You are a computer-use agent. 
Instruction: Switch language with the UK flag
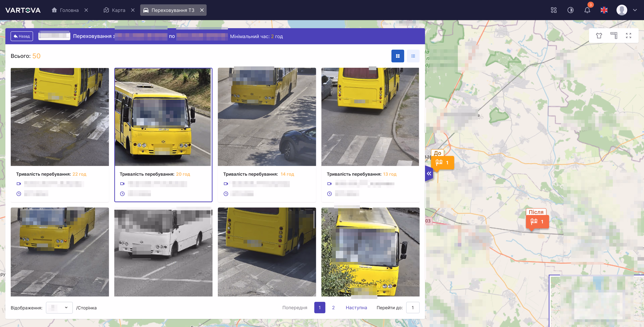click(x=604, y=10)
